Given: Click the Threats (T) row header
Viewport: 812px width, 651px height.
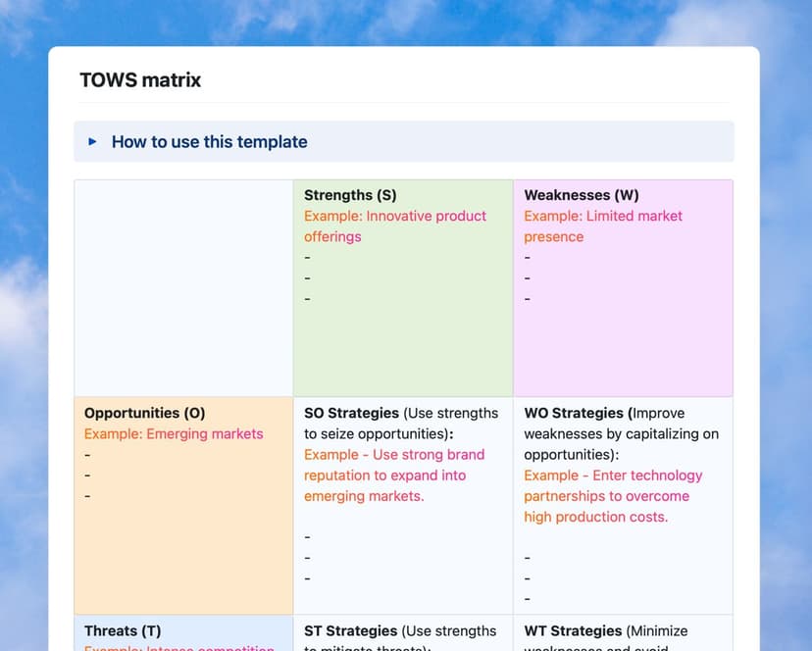Looking at the screenshot, I should click(x=123, y=630).
